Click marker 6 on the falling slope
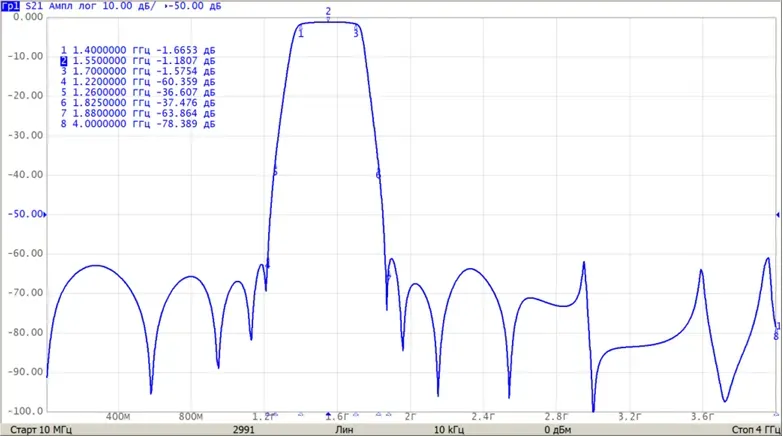 click(378, 175)
